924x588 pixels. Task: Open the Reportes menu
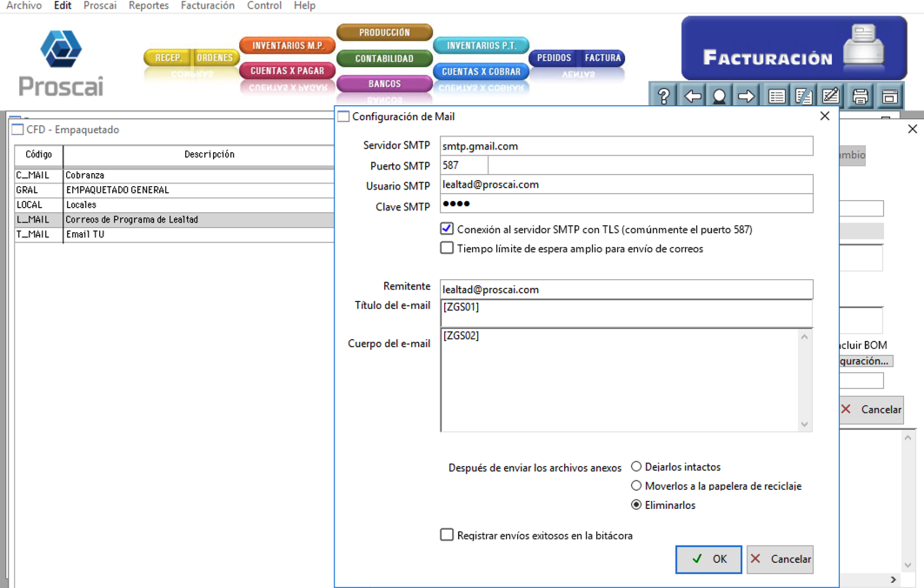click(x=149, y=5)
